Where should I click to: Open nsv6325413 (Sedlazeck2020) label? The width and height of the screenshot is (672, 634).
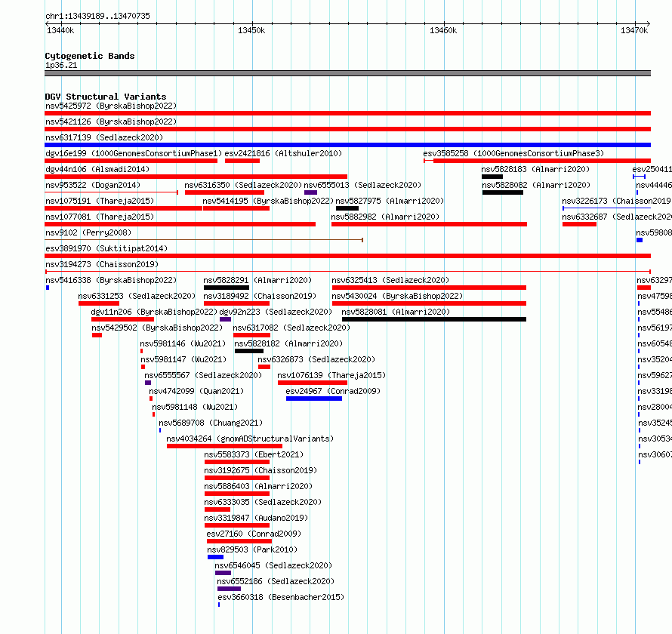[x=390, y=280]
